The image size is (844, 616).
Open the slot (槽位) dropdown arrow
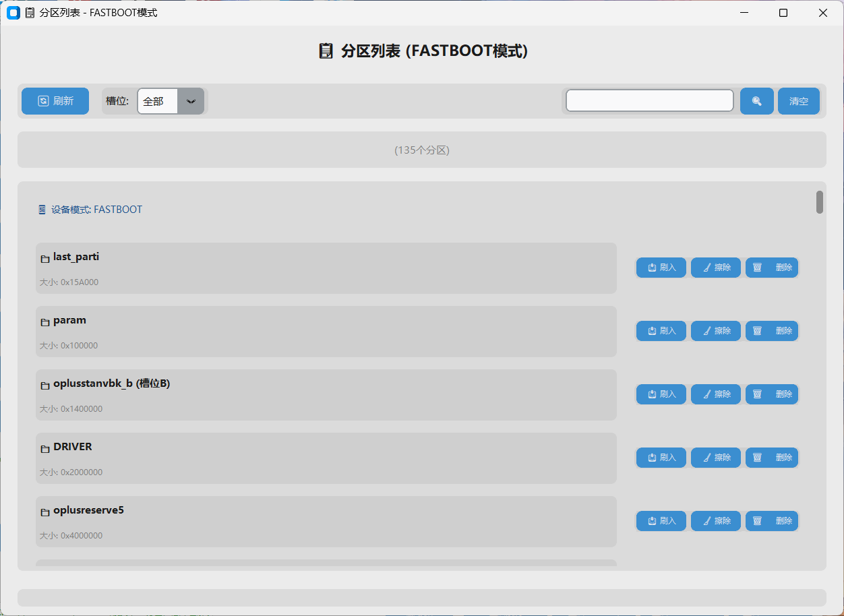(x=191, y=101)
